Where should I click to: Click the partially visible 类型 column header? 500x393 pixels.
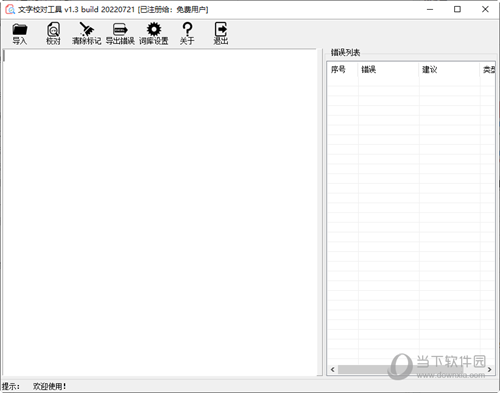(488, 69)
